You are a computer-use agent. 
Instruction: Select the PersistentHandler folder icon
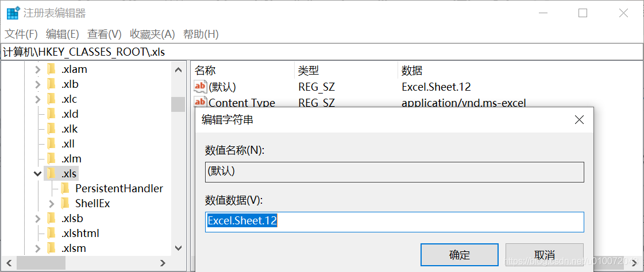click(x=66, y=188)
